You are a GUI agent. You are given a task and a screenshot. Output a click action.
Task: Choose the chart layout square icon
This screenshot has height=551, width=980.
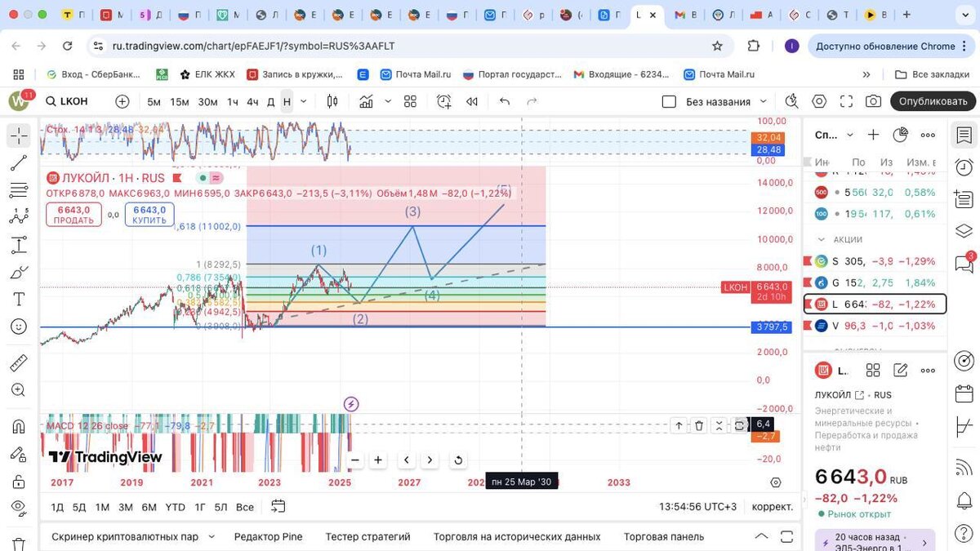[x=669, y=102]
